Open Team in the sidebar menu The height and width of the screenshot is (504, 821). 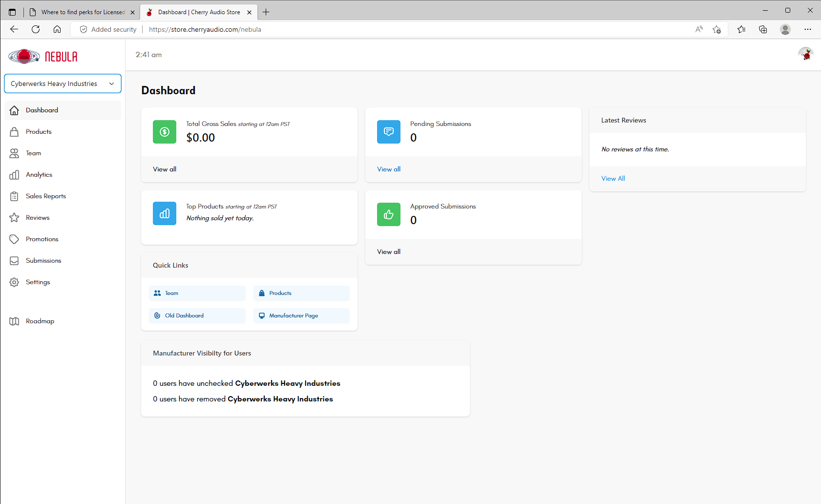pyautogui.click(x=63, y=153)
